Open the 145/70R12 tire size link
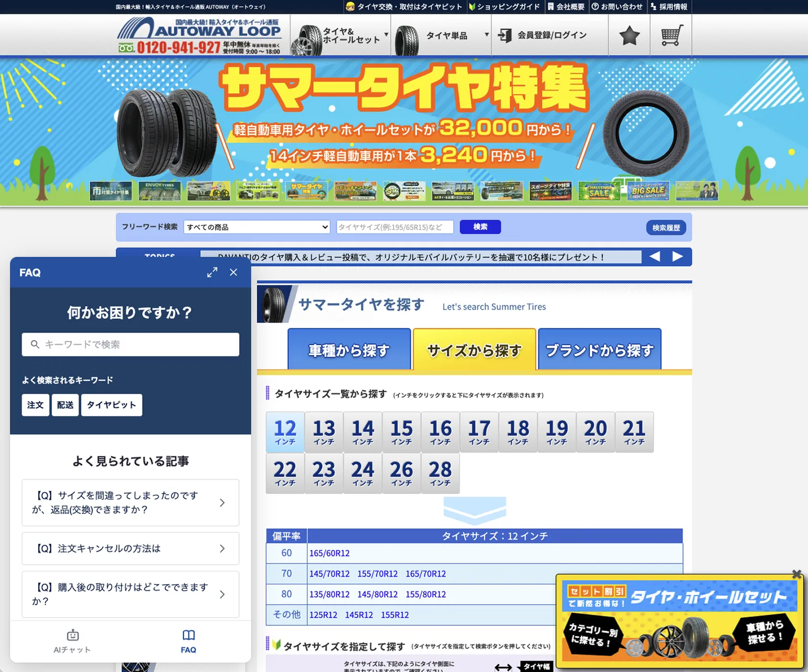The width and height of the screenshot is (808, 672). pos(329,573)
